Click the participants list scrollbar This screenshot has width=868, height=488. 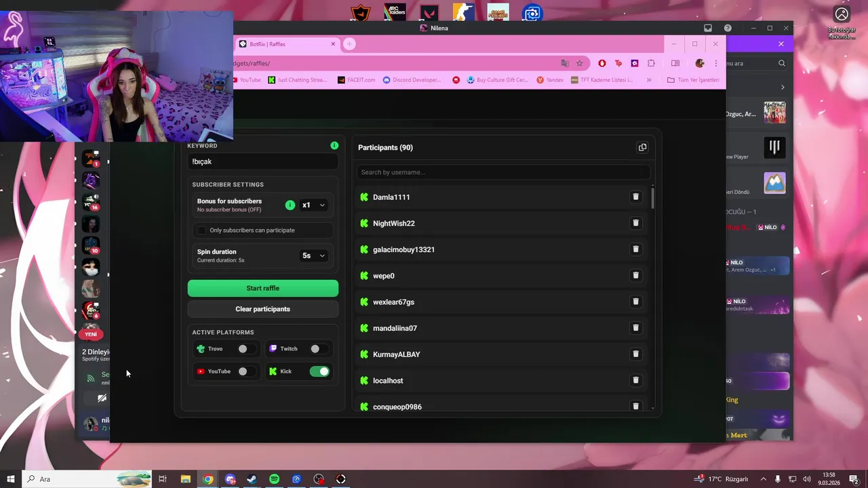click(x=653, y=198)
